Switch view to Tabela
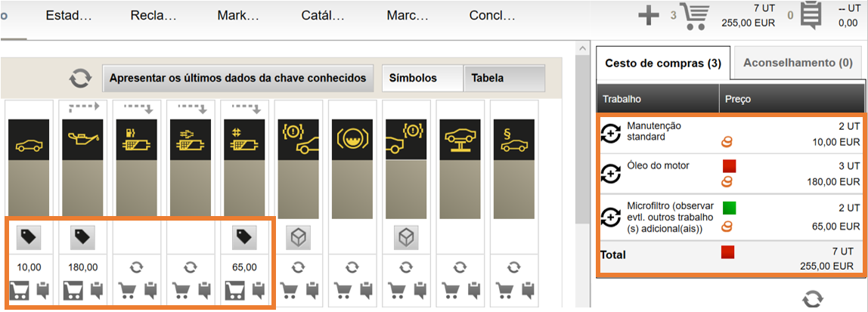The image size is (868, 312). click(x=504, y=78)
